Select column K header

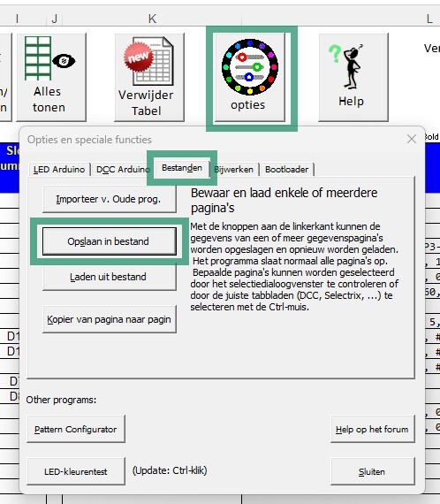click(152, 19)
